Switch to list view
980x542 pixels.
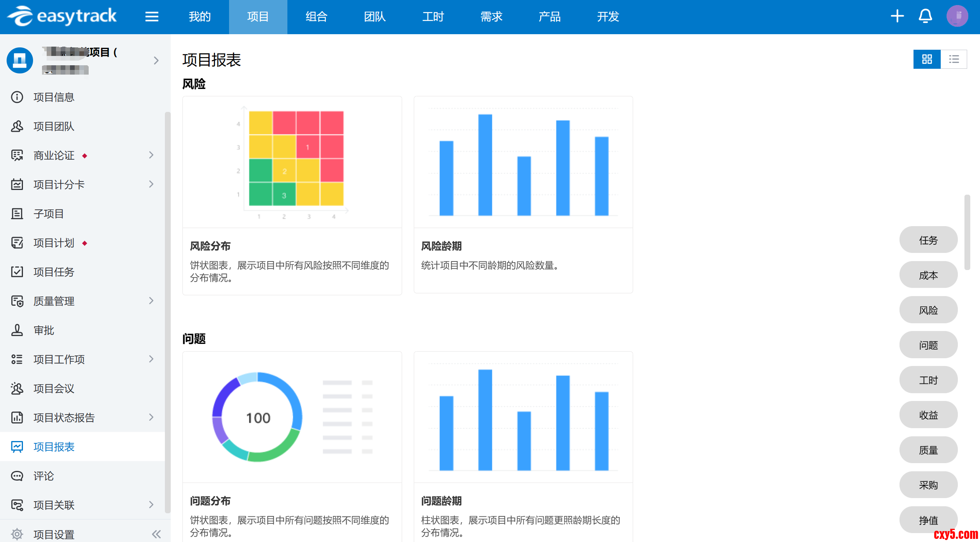pyautogui.click(x=954, y=59)
